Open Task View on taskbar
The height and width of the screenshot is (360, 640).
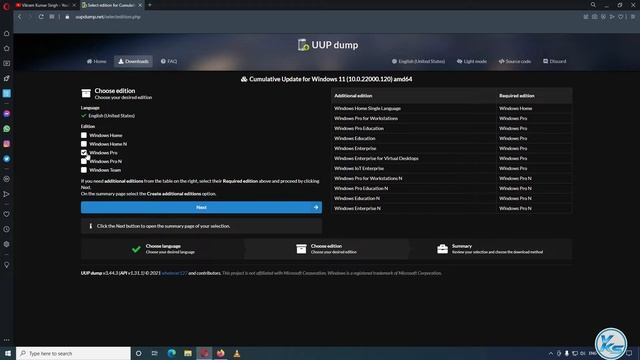click(x=155, y=353)
